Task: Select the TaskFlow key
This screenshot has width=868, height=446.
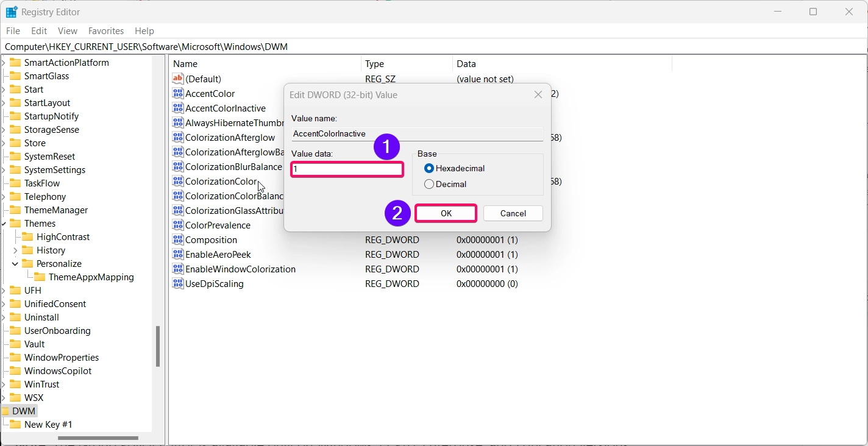Action: [x=42, y=183]
